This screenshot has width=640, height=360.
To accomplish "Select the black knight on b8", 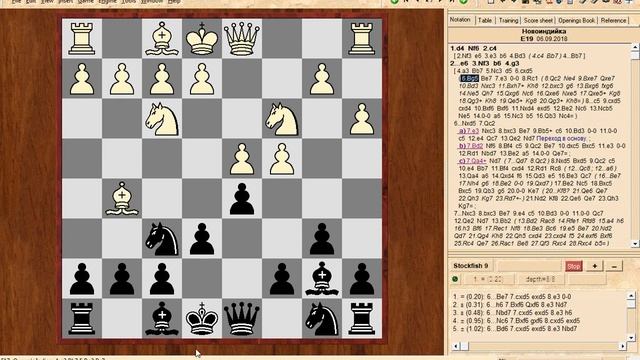I will [322, 319].
